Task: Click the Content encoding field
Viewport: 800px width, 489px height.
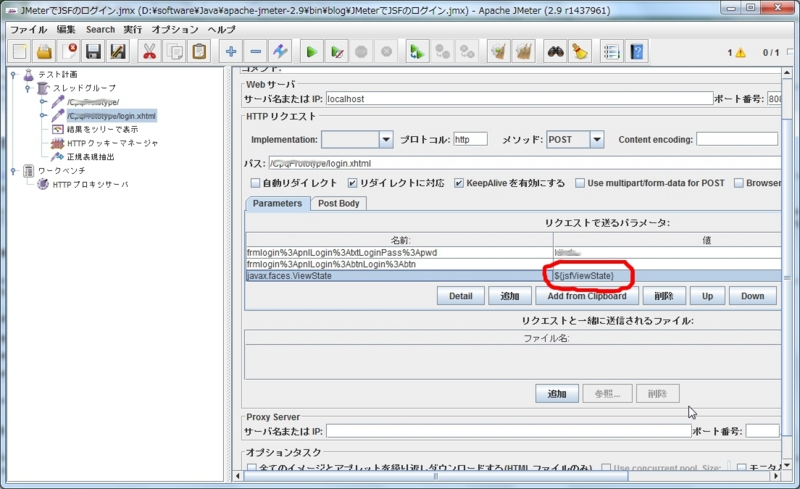Action: (x=737, y=139)
